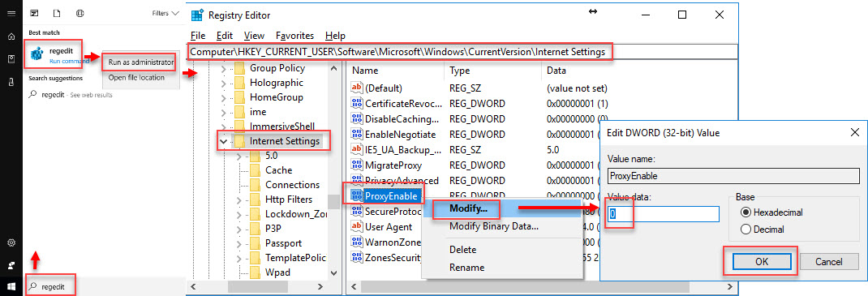The height and width of the screenshot is (296, 868).
Task: Click the regedit app icon in Best match
Action: tap(37, 54)
